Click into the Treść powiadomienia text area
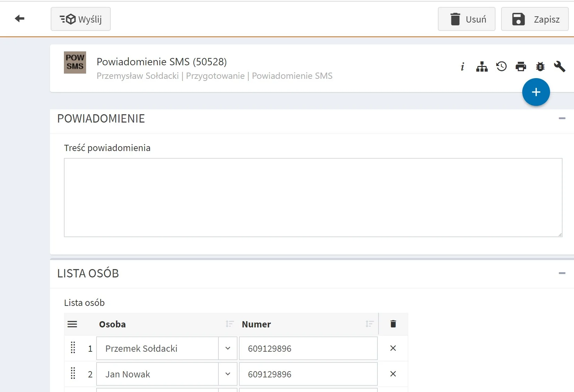Image resolution: width=574 pixels, height=392 pixels. (313, 198)
